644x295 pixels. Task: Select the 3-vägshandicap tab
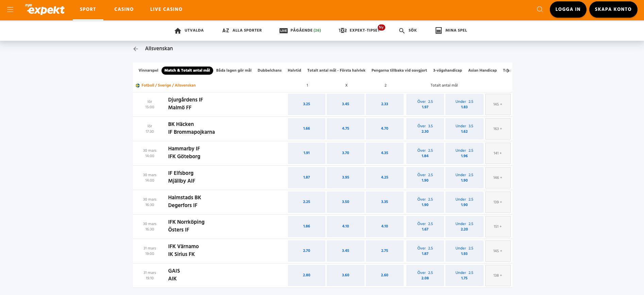tap(447, 71)
